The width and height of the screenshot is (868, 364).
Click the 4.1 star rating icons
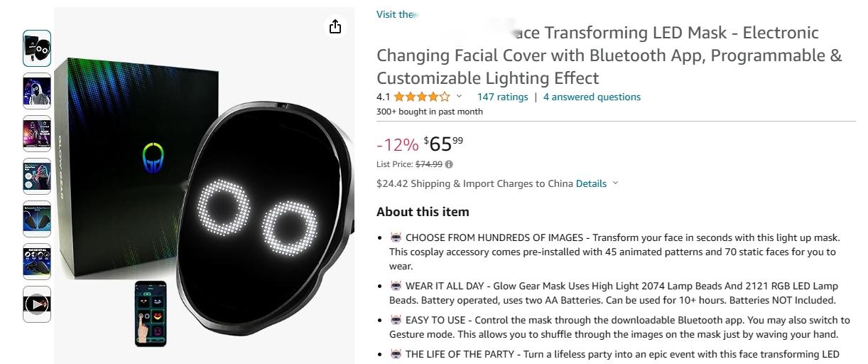(x=422, y=97)
